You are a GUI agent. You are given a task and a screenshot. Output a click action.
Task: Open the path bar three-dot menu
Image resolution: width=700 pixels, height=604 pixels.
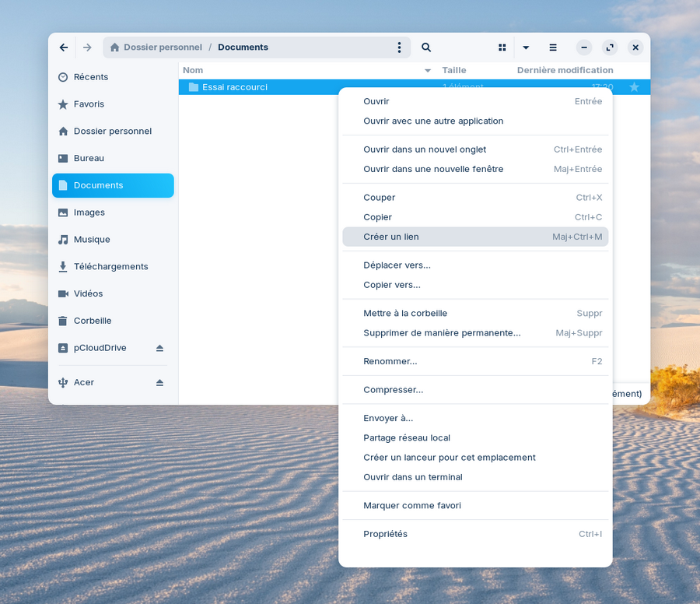pyautogui.click(x=399, y=47)
